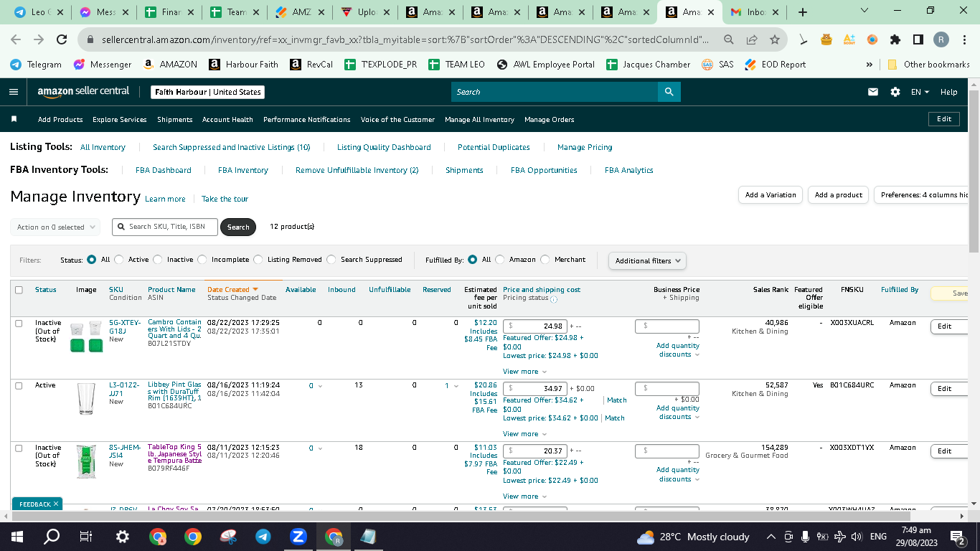This screenshot has width=980, height=551.
Task: Open Search Suppressed and Inactive Listings link
Action: [231, 147]
